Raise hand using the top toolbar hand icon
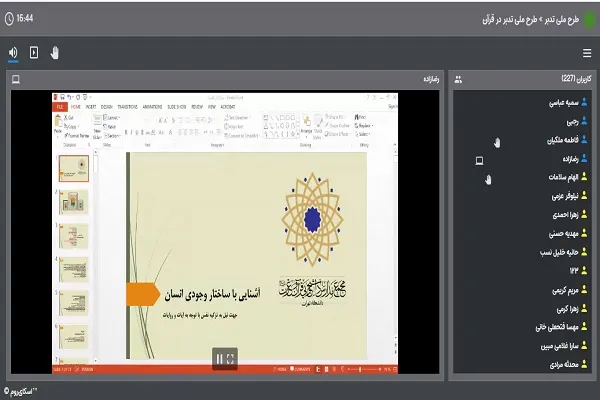The image size is (600, 400). click(x=55, y=52)
